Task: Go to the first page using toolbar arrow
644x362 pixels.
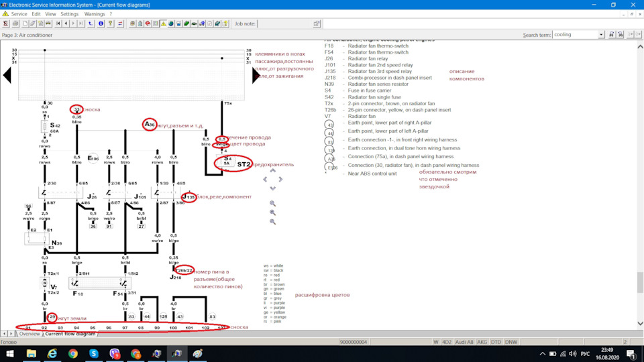Action: pos(58,23)
